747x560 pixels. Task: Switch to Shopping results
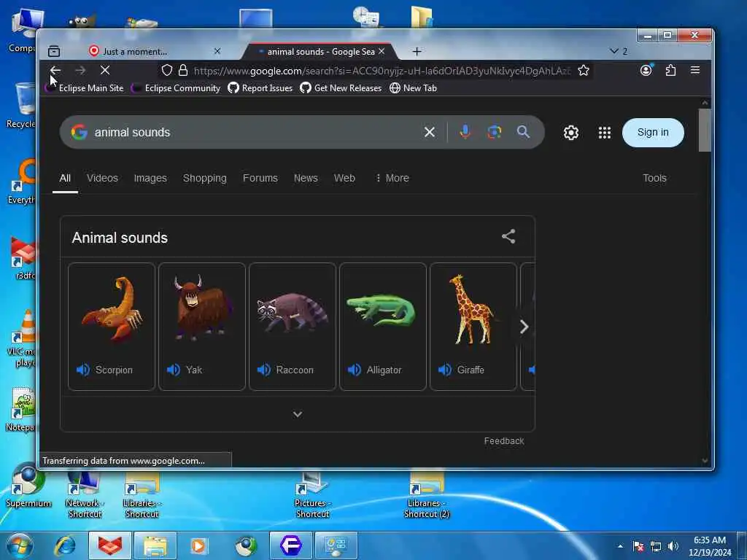coord(204,178)
